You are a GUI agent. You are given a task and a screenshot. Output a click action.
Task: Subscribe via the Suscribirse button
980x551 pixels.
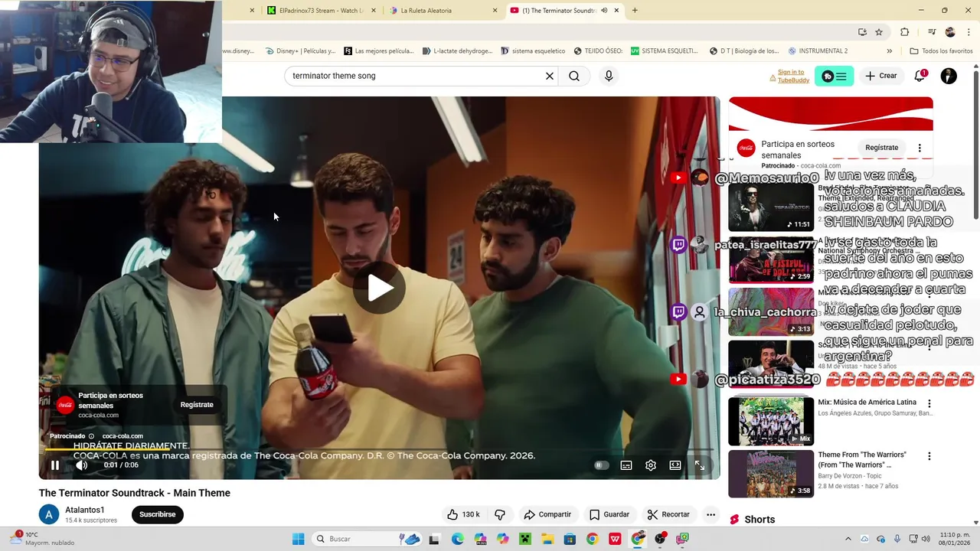(x=158, y=514)
